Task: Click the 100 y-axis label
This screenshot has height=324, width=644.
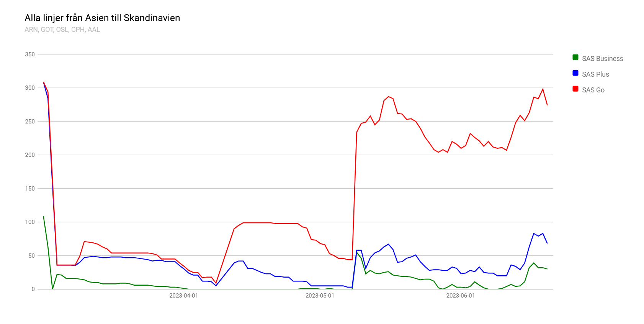Action: pos(30,222)
